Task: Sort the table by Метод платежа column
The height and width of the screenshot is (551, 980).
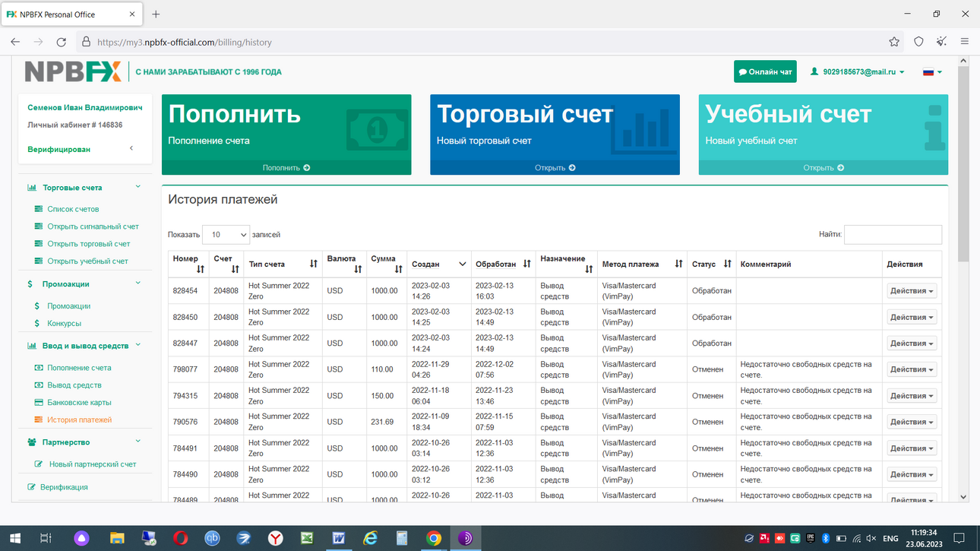Action: point(642,264)
